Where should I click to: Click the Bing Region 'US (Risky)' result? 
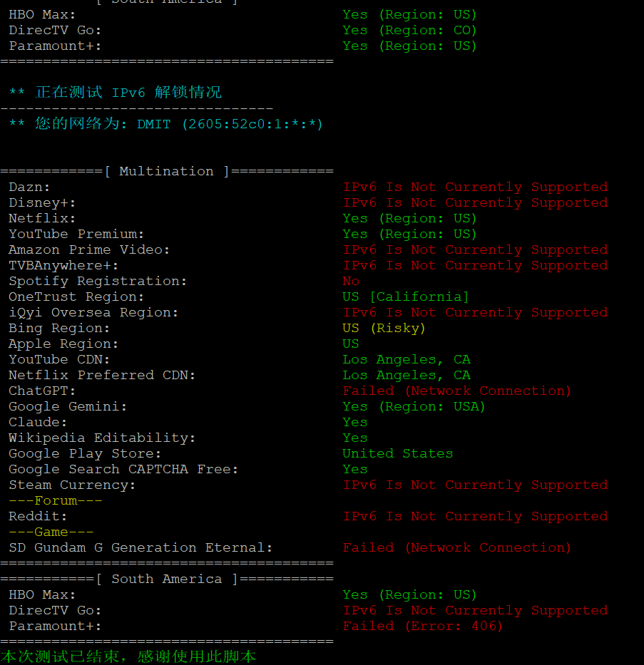[x=383, y=328]
